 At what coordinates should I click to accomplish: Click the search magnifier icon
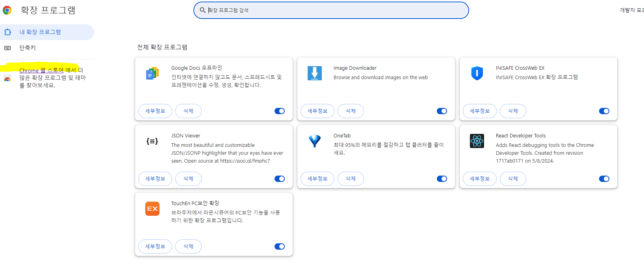(202, 10)
